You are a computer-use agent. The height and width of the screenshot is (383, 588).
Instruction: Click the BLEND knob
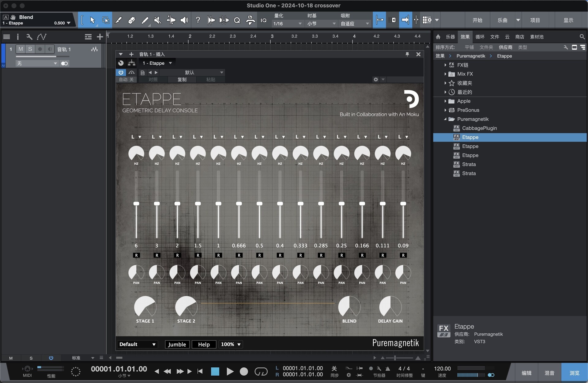(x=349, y=307)
